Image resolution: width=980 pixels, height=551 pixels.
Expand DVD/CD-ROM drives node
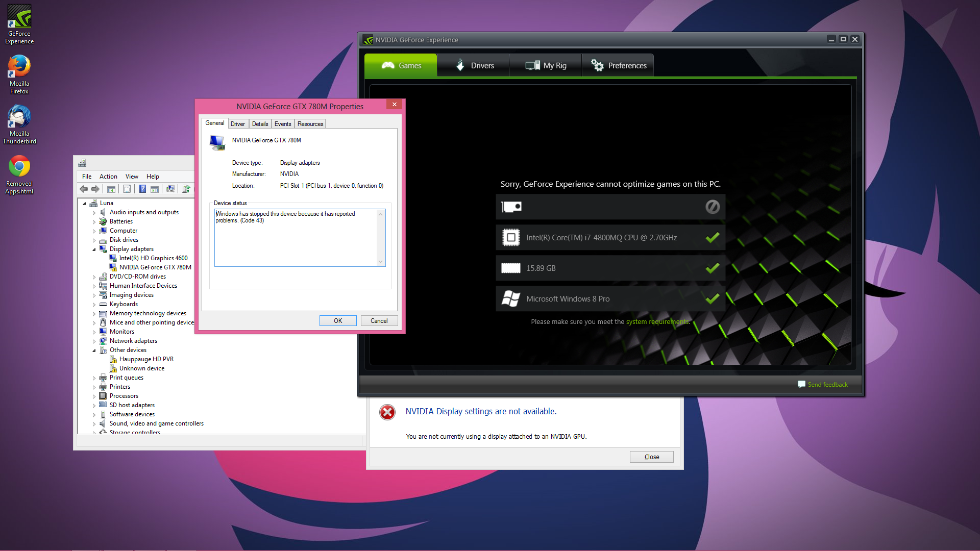click(94, 277)
